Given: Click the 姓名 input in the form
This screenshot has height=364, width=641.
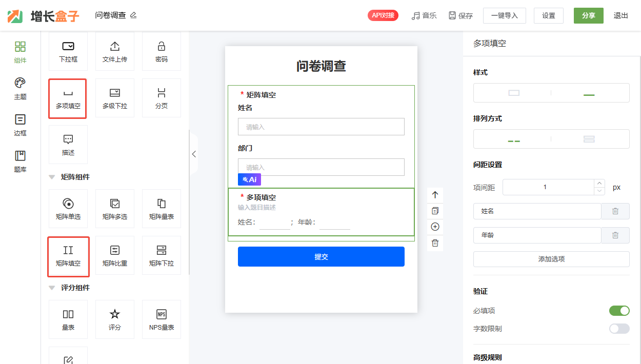Looking at the screenshot, I should coord(321,127).
